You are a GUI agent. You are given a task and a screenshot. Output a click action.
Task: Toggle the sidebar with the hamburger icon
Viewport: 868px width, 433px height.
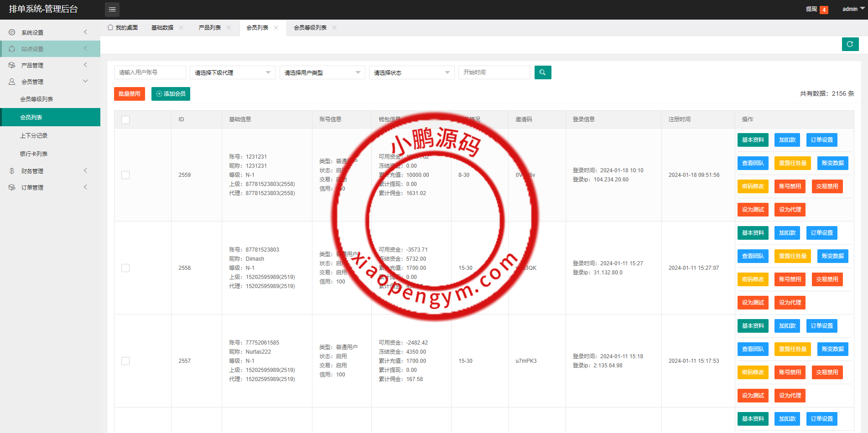pyautogui.click(x=112, y=9)
